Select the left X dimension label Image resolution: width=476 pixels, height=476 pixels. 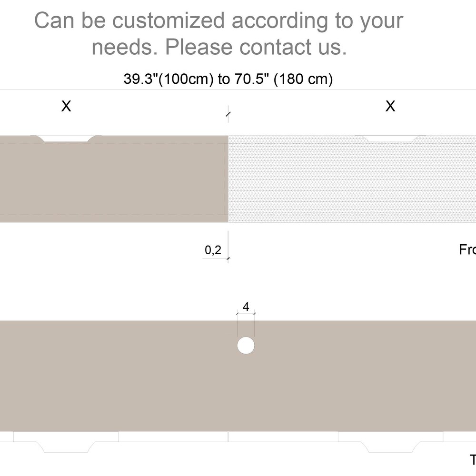(x=66, y=106)
